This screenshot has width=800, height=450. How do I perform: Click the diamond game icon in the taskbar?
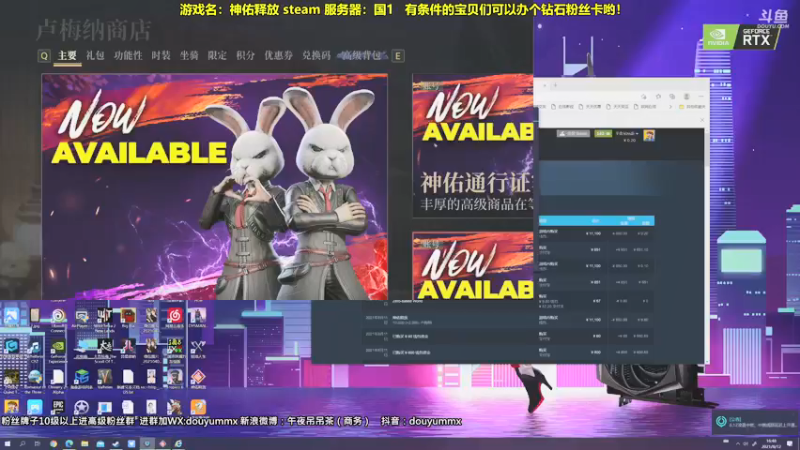tap(163, 444)
